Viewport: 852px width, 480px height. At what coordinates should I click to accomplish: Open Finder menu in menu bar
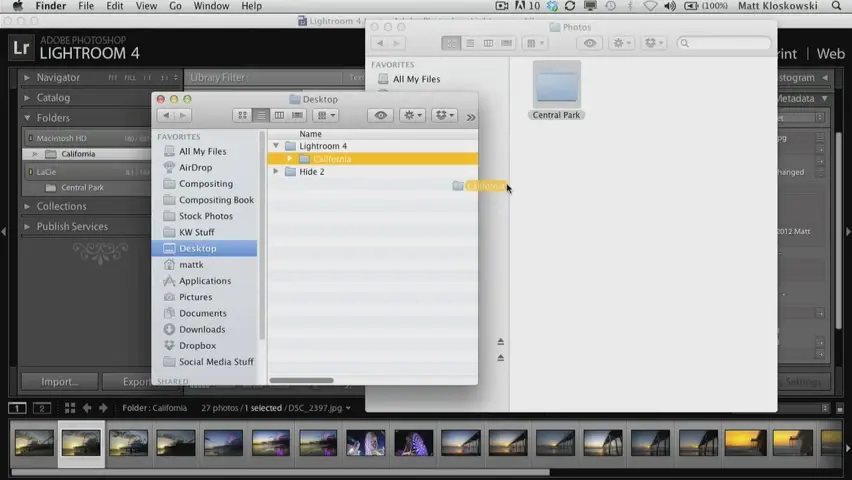[51, 6]
